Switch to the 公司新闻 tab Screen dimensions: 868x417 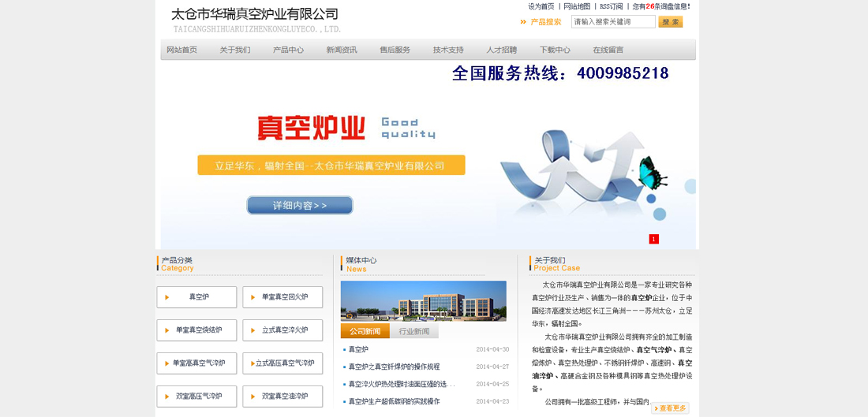point(365,331)
